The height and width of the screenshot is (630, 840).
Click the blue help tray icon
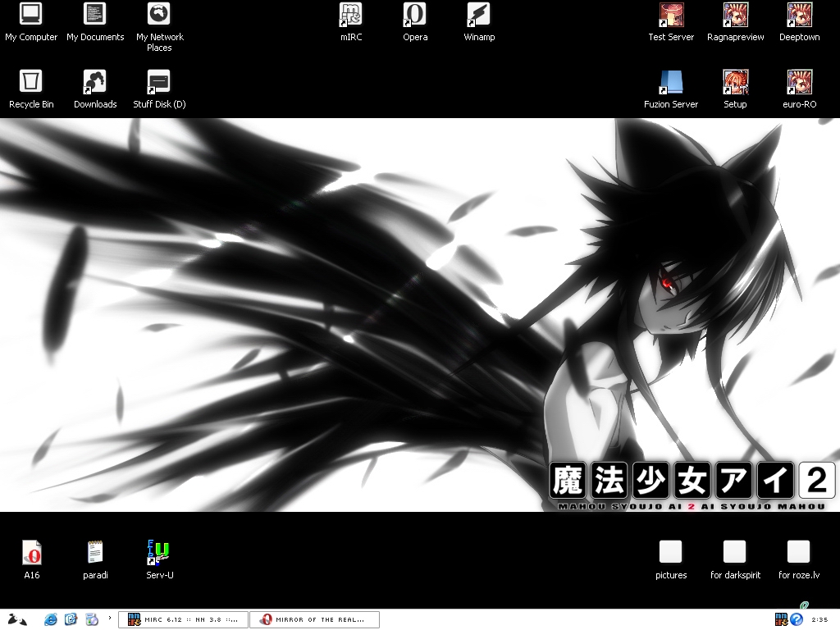[797, 620]
